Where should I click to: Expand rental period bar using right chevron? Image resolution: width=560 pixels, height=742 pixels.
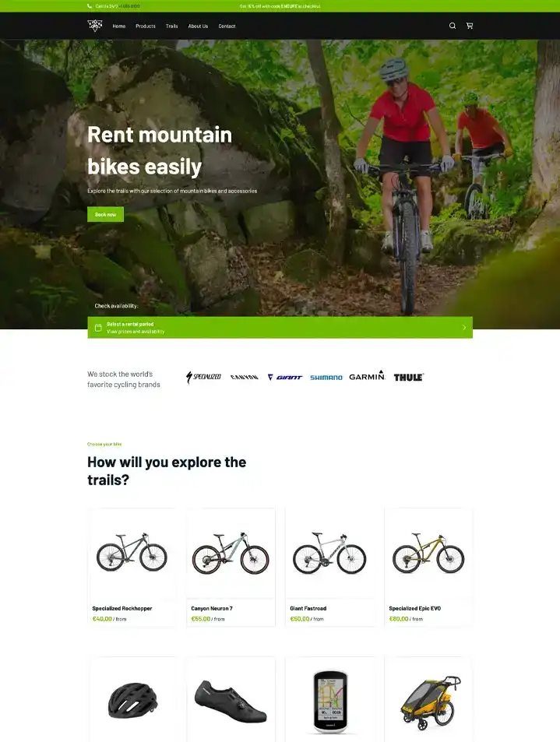click(464, 328)
